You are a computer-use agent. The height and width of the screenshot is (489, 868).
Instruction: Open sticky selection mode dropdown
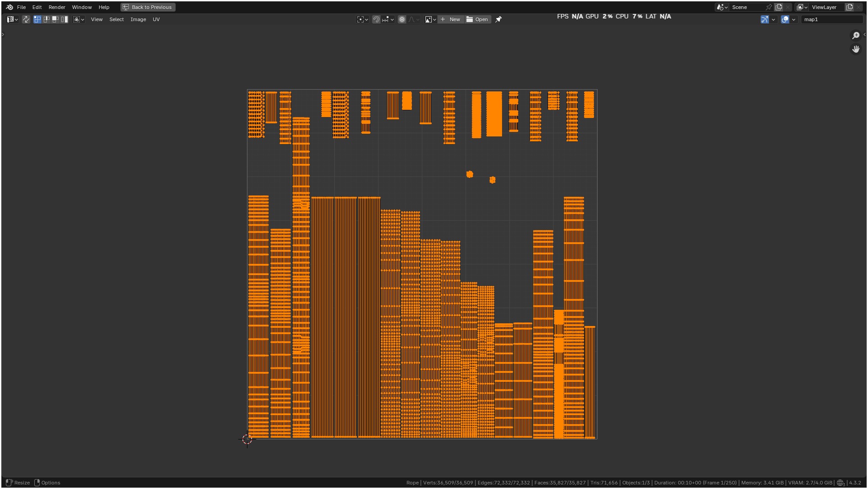[x=79, y=19]
